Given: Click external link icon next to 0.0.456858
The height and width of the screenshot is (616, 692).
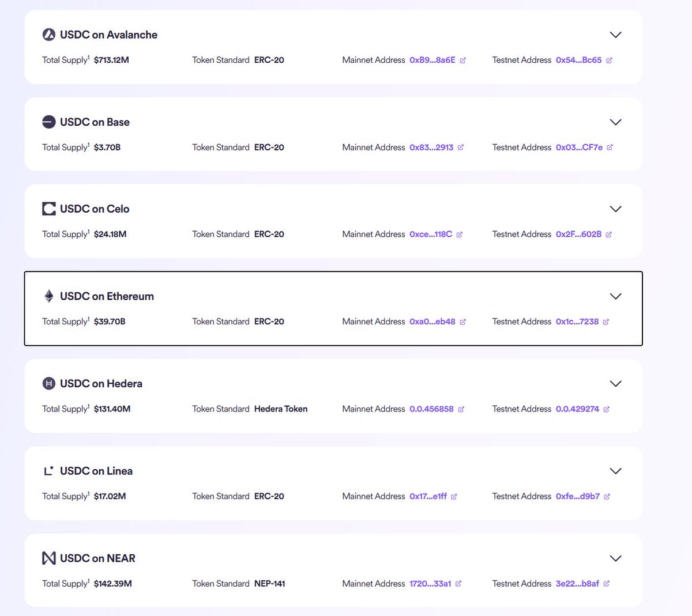Looking at the screenshot, I should pyautogui.click(x=461, y=409).
